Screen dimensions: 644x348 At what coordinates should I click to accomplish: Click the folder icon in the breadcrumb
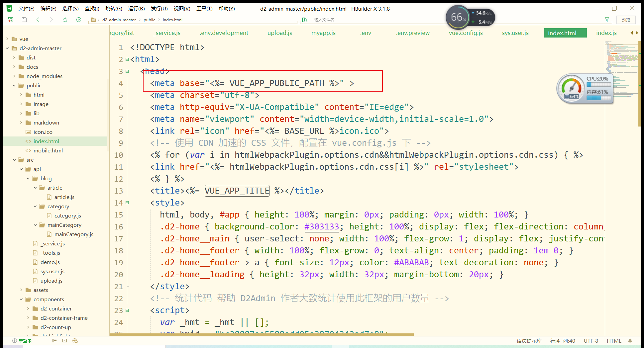click(94, 20)
